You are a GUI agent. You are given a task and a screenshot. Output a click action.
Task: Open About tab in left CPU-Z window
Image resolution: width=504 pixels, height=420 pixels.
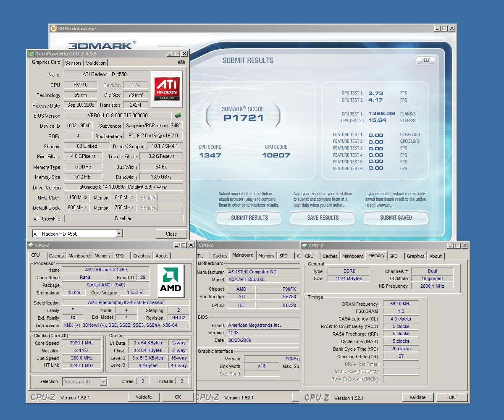click(162, 256)
